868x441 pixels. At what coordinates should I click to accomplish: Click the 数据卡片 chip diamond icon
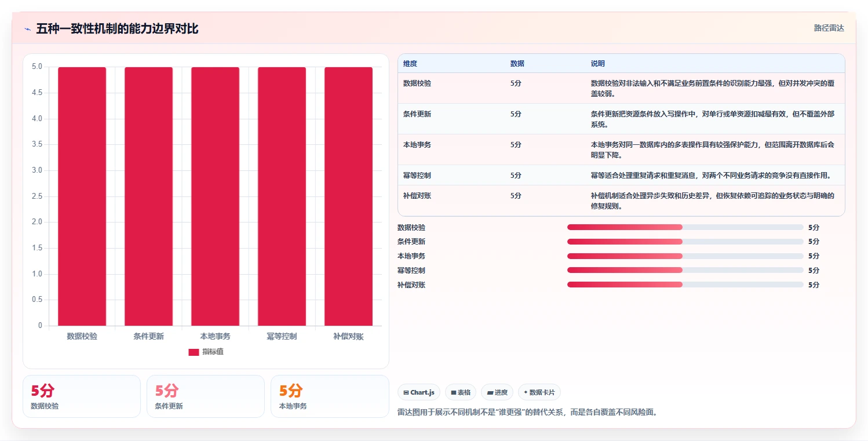pos(526,392)
